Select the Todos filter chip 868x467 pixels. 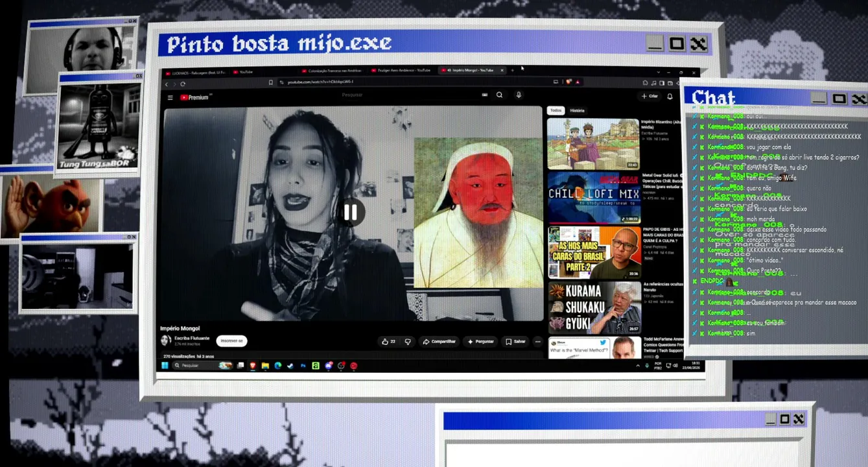(x=556, y=110)
